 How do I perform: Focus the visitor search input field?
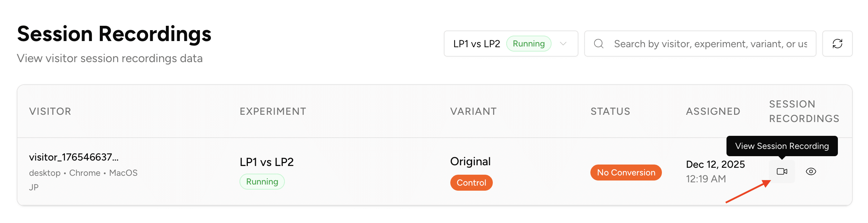710,44
